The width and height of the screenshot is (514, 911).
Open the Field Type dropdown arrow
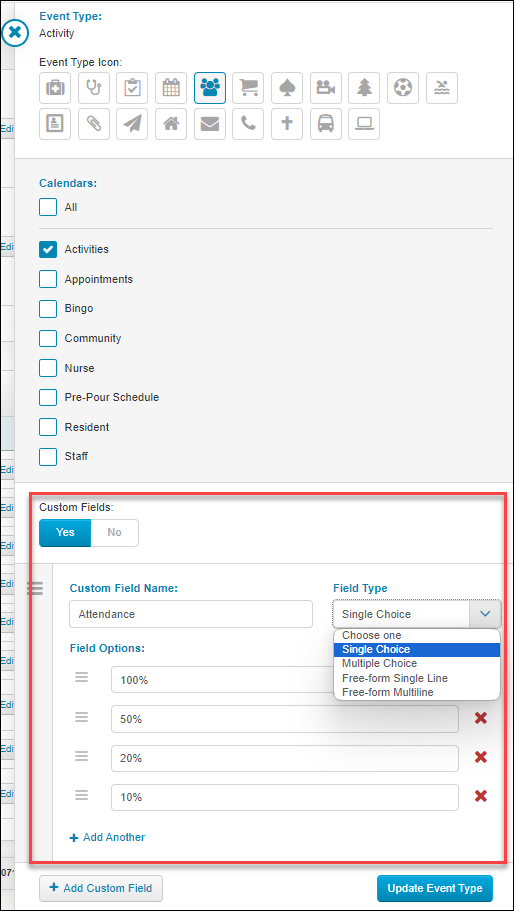pyautogui.click(x=485, y=614)
